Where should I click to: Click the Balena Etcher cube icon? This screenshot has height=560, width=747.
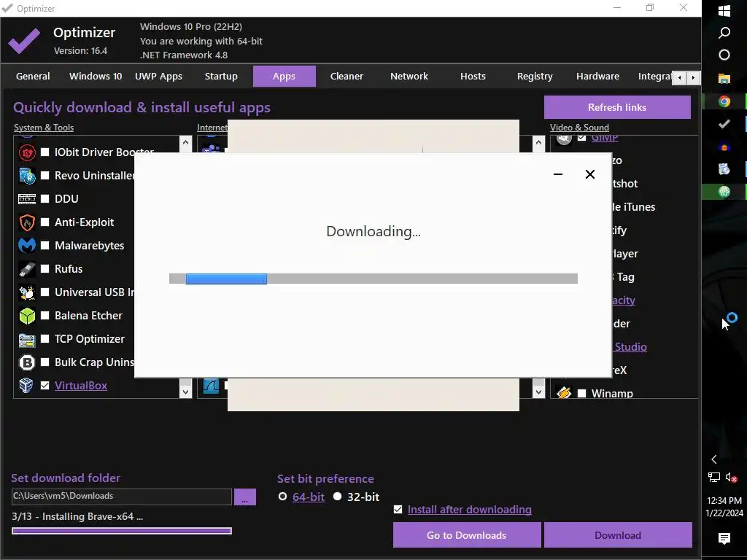point(27,316)
